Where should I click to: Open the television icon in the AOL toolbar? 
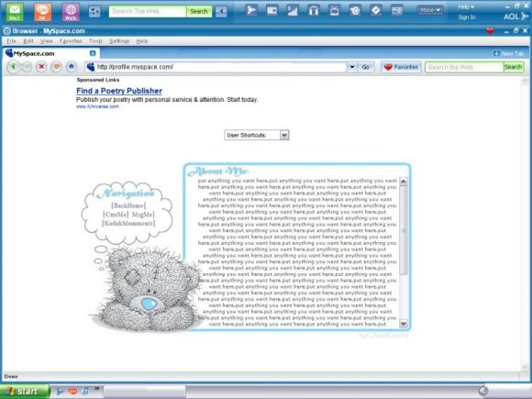coord(334,10)
